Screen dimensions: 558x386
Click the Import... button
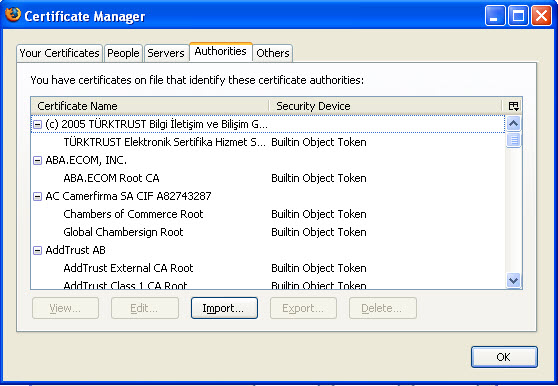(x=224, y=308)
